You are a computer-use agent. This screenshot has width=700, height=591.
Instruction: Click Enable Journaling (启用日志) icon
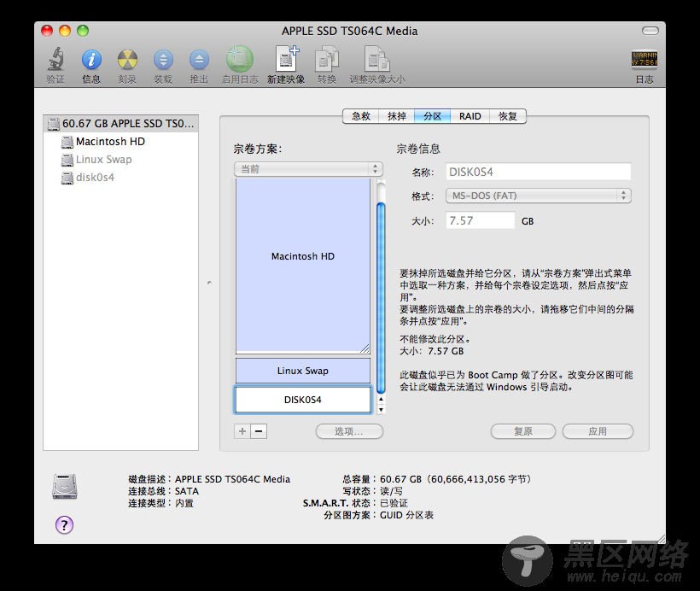pyautogui.click(x=240, y=59)
